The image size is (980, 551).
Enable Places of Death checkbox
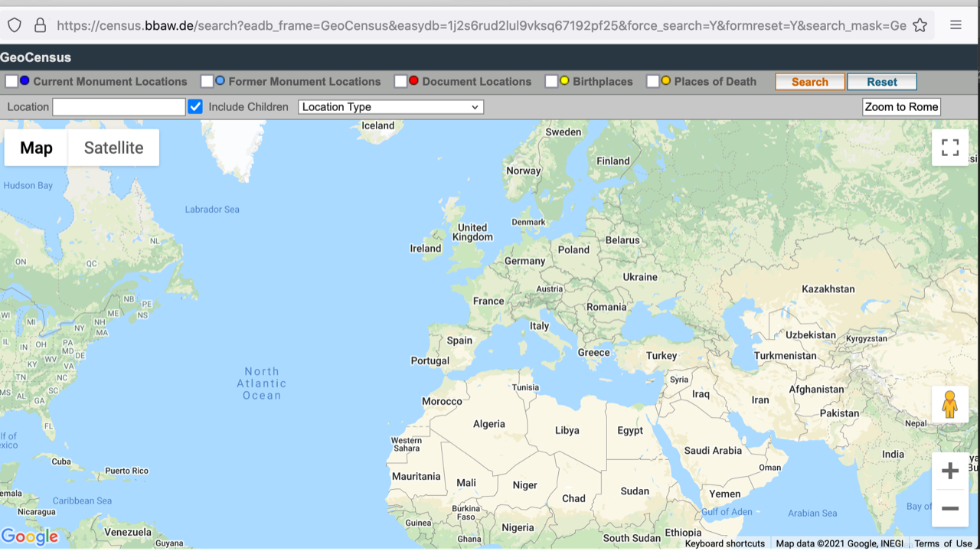point(653,81)
